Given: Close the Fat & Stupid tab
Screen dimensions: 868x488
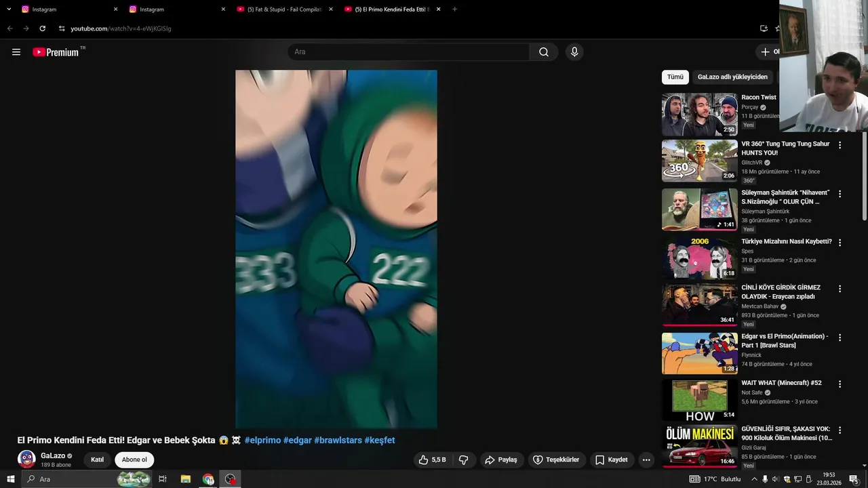Looking at the screenshot, I should [x=331, y=9].
